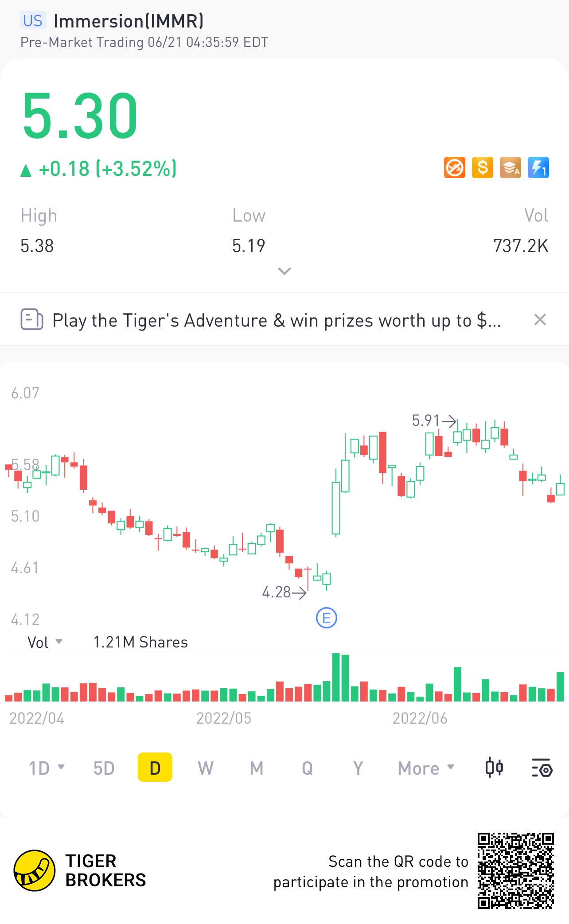Open candlestick chart type icon
The width and height of the screenshot is (569, 924).
pos(494,768)
